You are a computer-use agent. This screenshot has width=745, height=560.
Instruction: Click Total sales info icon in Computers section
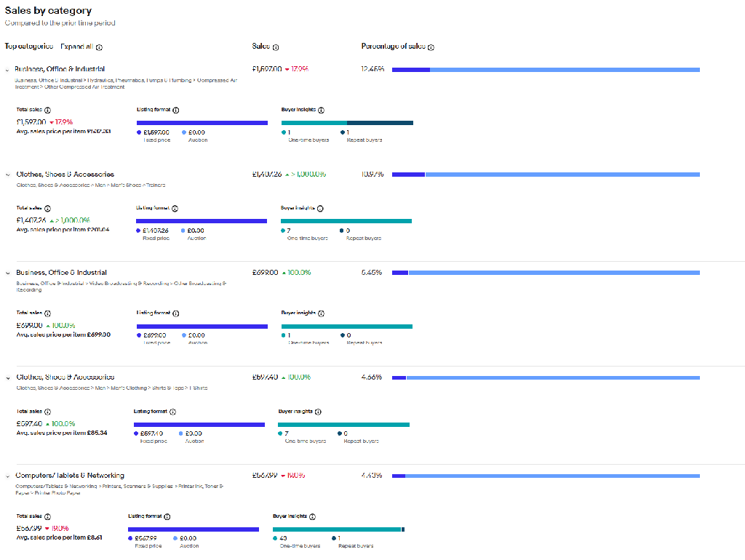pos(47,516)
